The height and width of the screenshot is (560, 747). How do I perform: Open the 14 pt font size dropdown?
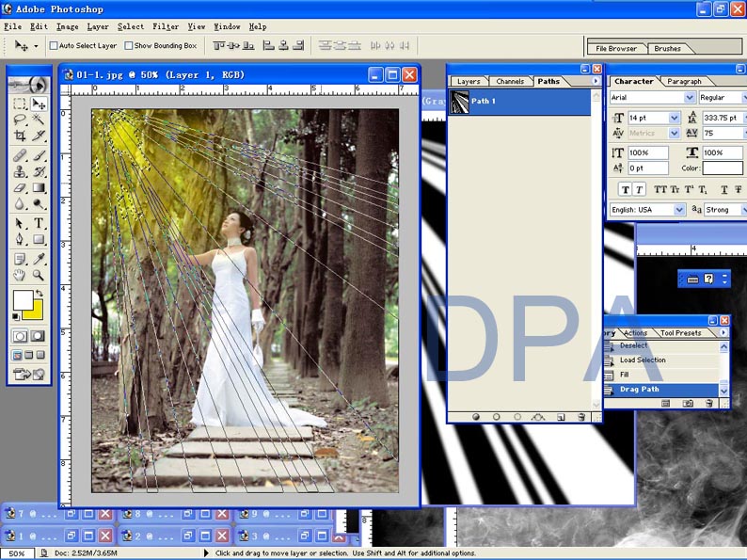[x=675, y=118]
